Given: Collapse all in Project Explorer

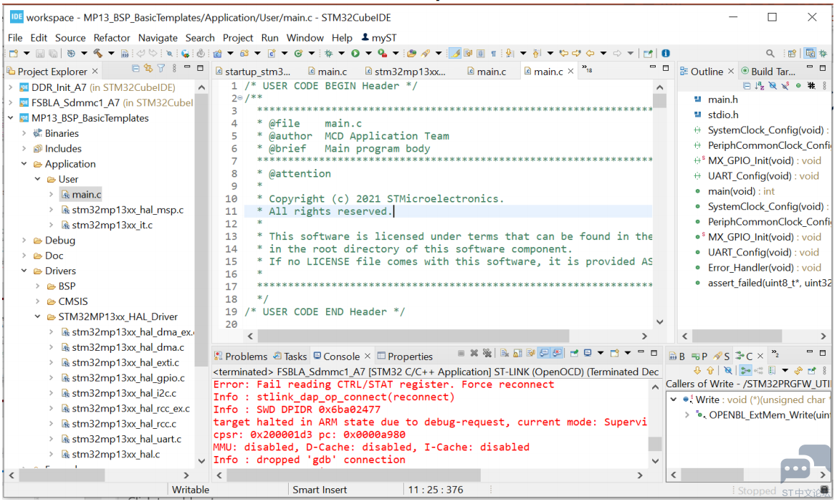Looking at the screenshot, I should pyautogui.click(x=135, y=69).
